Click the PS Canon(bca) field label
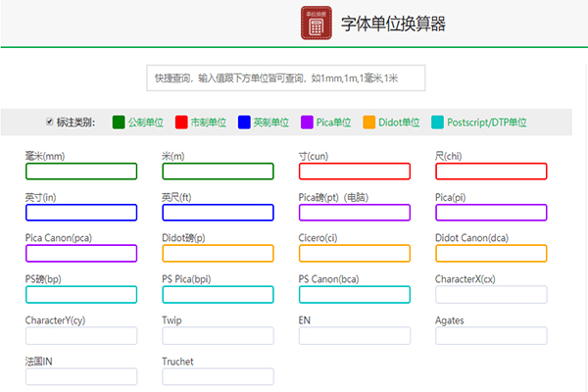 coord(328,279)
